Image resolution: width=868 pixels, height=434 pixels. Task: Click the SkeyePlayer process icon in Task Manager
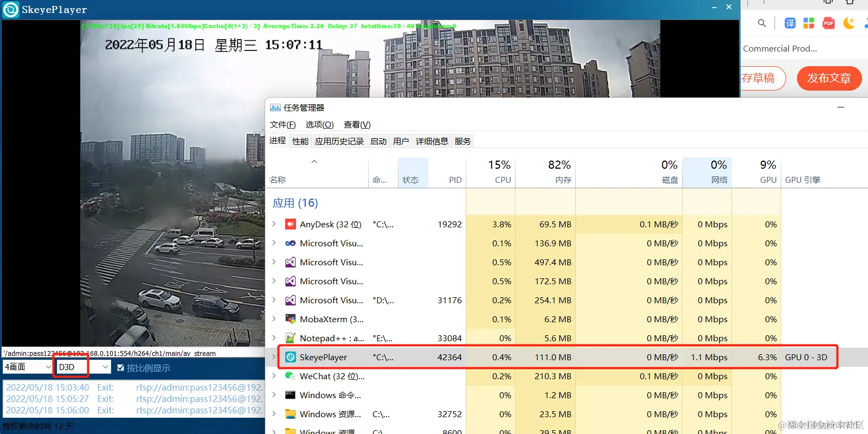point(291,357)
